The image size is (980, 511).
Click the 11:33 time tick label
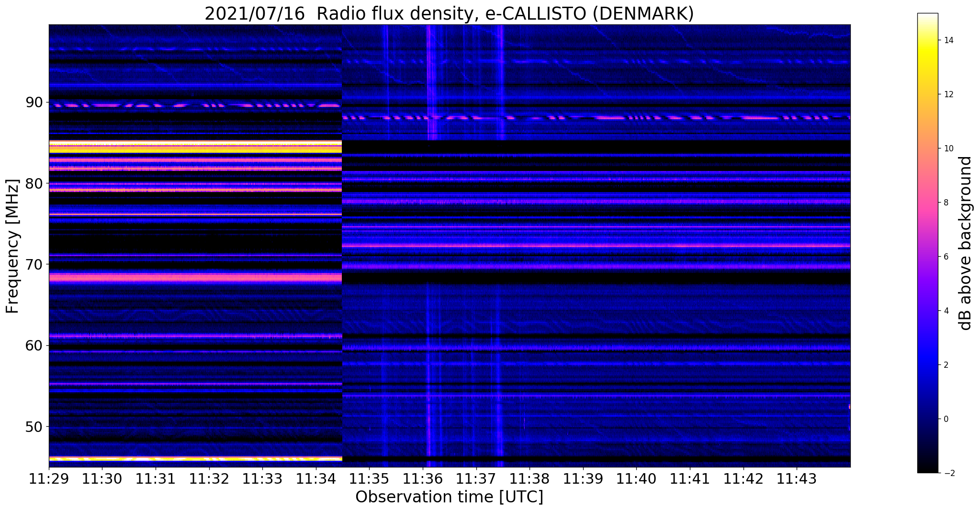point(262,478)
